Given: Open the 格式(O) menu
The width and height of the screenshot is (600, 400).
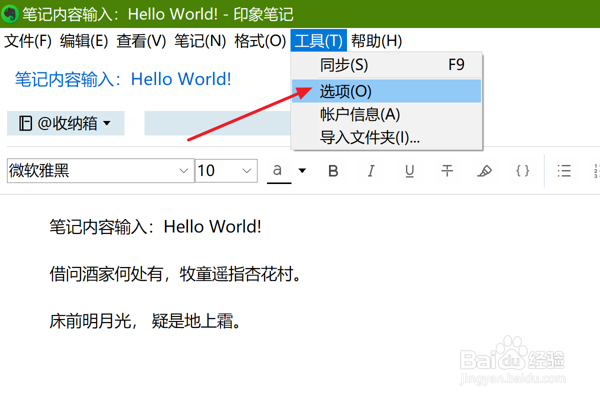Looking at the screenshot, I should pos(260,41).
